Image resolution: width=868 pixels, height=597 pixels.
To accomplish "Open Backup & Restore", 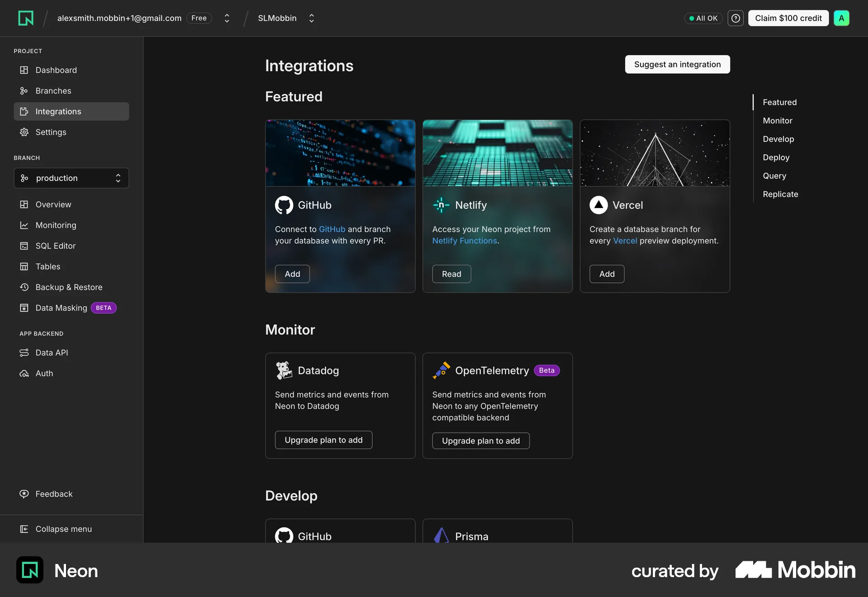I will (x=71, y=287).
